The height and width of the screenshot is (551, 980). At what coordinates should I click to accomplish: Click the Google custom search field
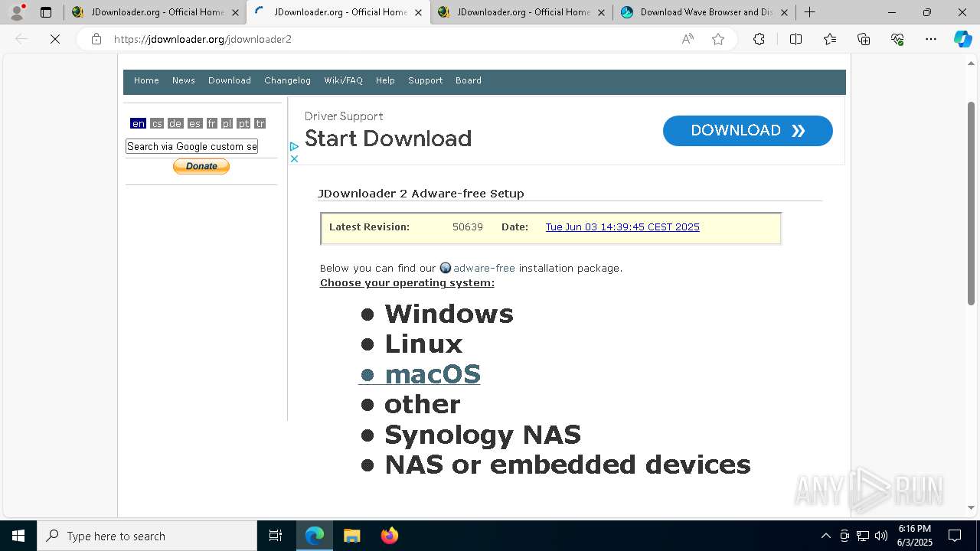[191, 146]
